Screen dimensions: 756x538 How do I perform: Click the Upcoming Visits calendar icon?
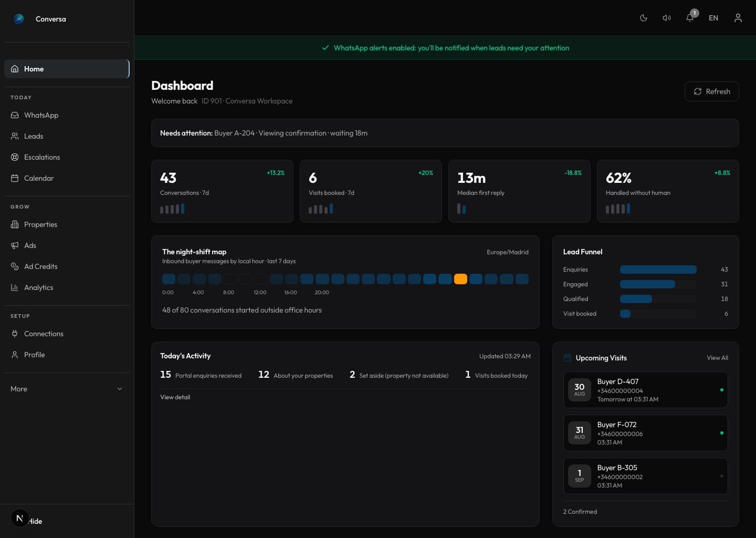[x=568, y=358]
